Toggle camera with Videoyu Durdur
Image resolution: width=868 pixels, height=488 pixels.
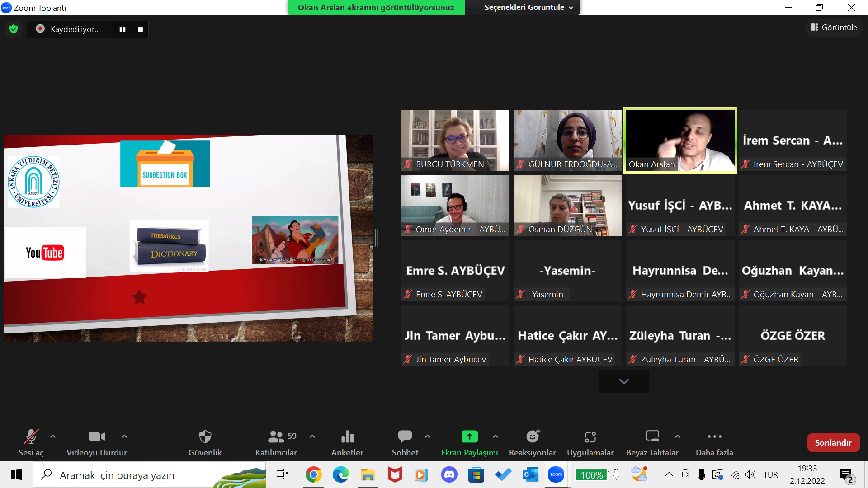coord(96,436)
